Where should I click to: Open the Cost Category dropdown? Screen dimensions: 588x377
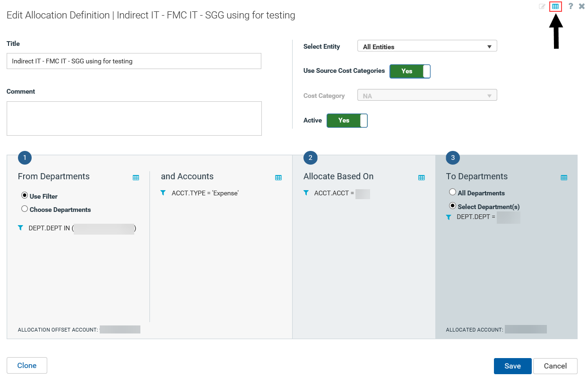coord(427,96)
